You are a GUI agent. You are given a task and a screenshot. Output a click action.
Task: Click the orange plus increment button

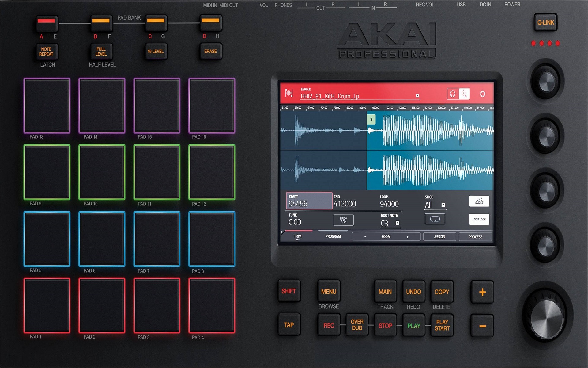(x=482, y=292)
